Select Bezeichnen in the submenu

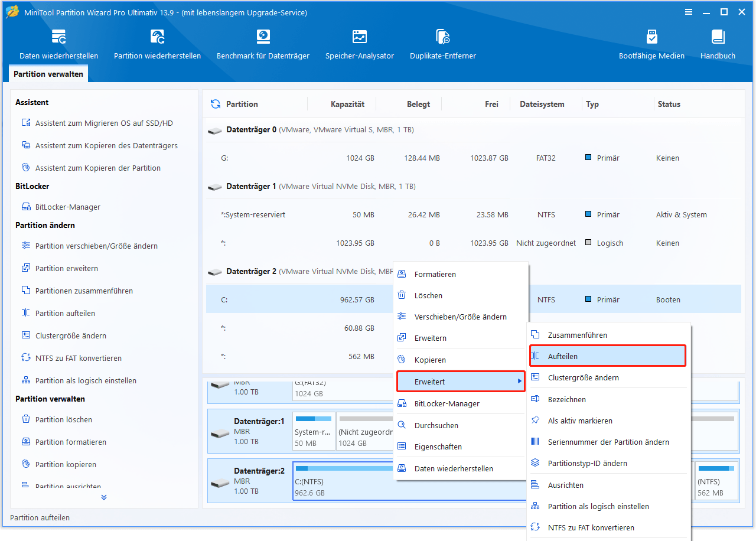pyautogui.click(x=608, y=399)
